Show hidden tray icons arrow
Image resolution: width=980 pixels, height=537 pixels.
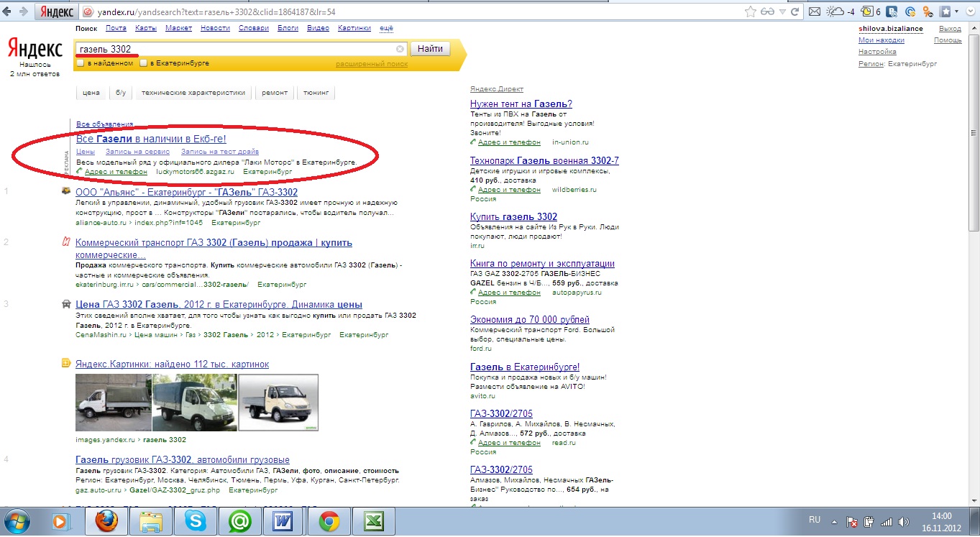[835, 521]
